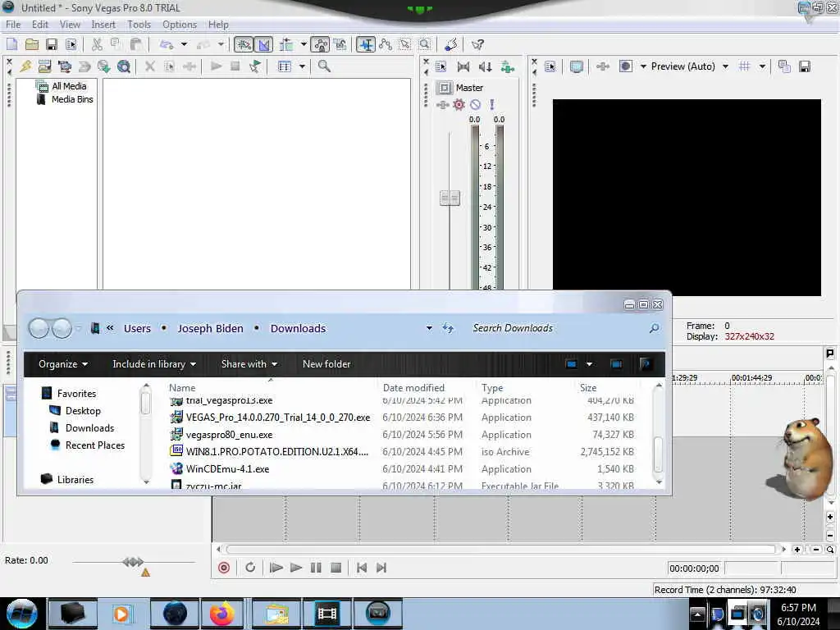The height and width of the screenshot is (630, 840).
Task: Toggle Enable Snapping in main toolbar
Action: point(243,44)
